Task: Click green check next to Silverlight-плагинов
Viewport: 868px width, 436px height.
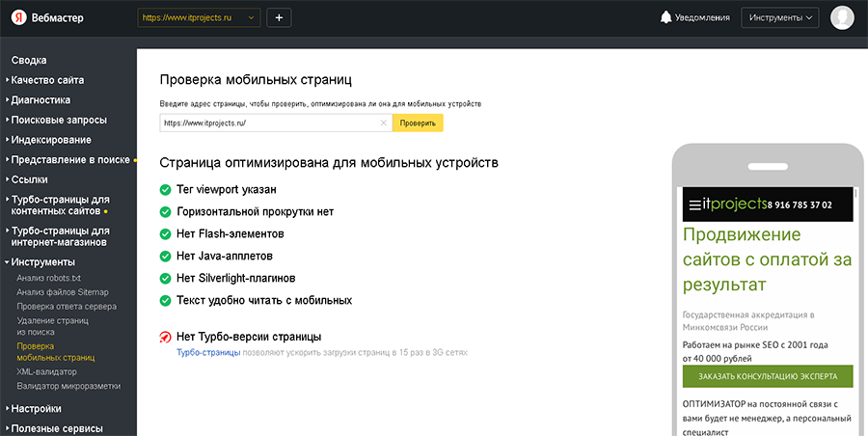Action: [x=165, y=278]
